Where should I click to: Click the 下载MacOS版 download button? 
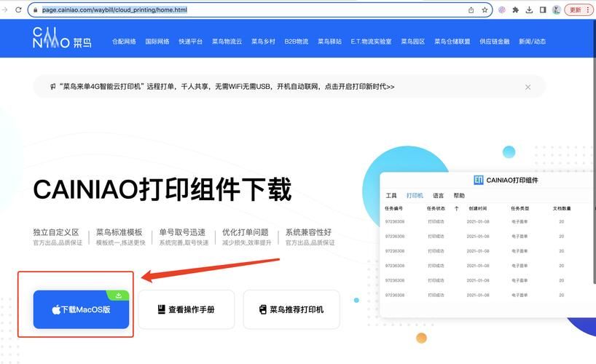tap(81, 309)
